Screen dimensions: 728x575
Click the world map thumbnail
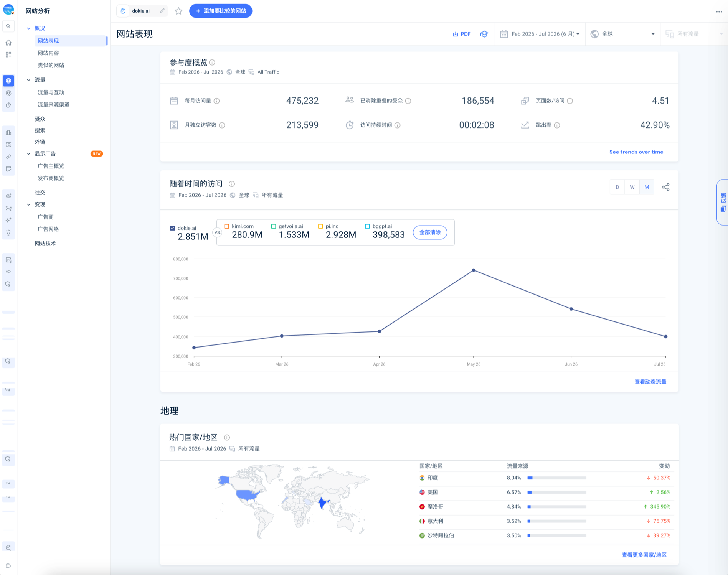coord(292,501)
